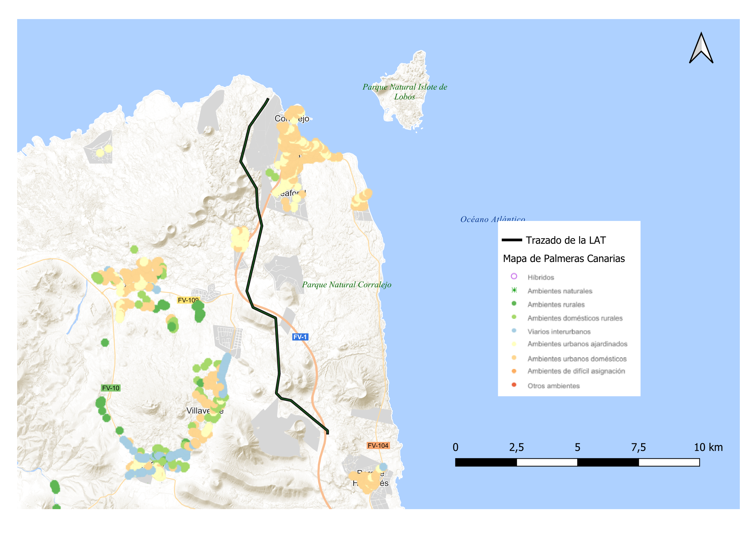Click the yellow Ambientes urbanos ajardinados swatch

514,344
